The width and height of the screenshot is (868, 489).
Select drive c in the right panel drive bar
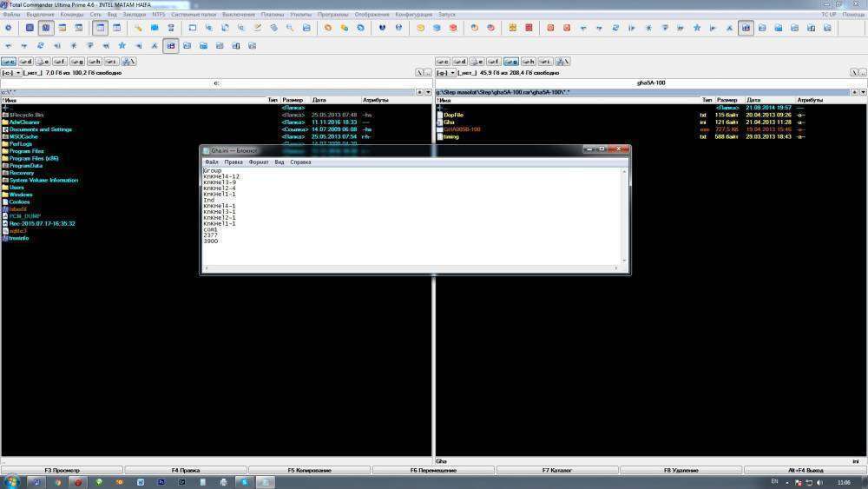tap(443, 62)
